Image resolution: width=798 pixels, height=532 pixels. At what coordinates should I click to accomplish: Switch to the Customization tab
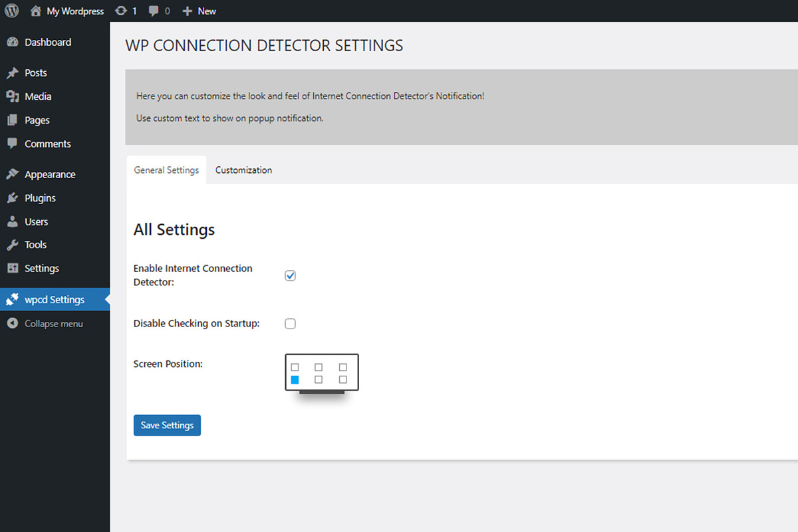pyautogui.click(x=243, y=170)
